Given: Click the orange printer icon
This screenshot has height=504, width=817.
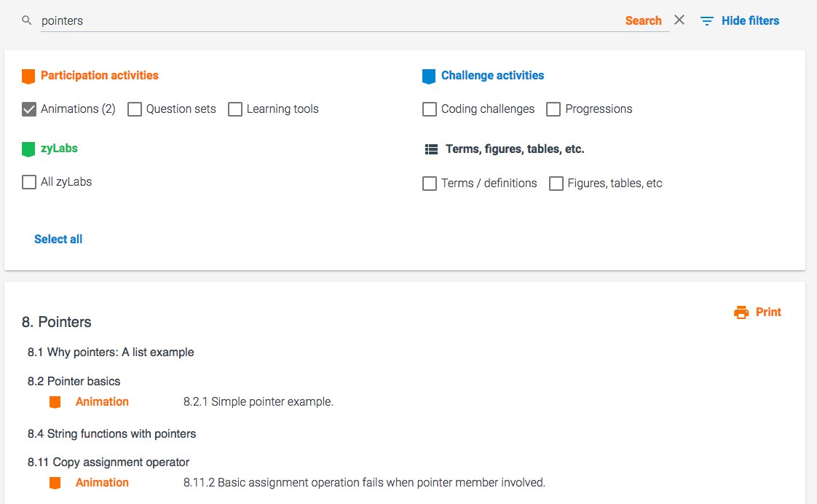Looking at the screenshot, I should click(x=741, y=312).
